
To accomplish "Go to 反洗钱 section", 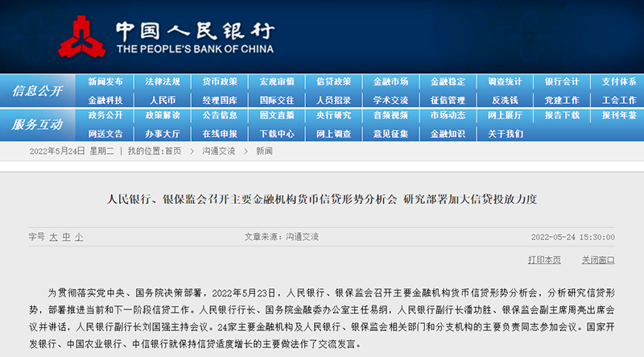I will pyautogui.click(x=505, y=100).
